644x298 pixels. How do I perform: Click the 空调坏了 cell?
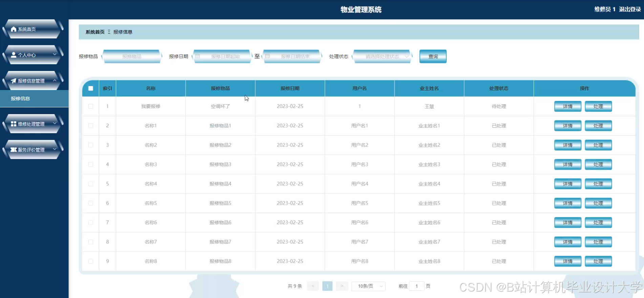click(220, 106)
